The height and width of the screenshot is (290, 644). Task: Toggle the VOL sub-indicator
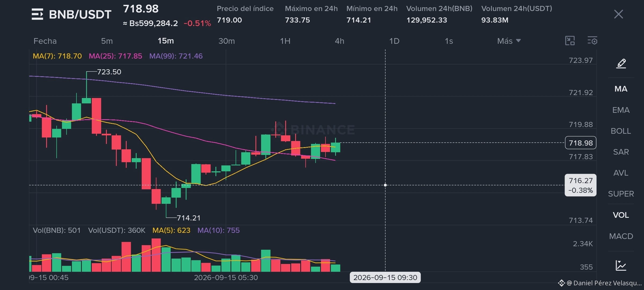621,215
